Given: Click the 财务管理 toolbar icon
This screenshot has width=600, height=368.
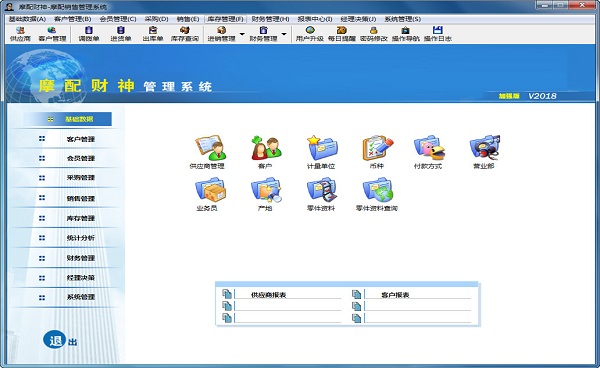Looking at the screenshot, I should pyautogui.click(x=263, y=34).
